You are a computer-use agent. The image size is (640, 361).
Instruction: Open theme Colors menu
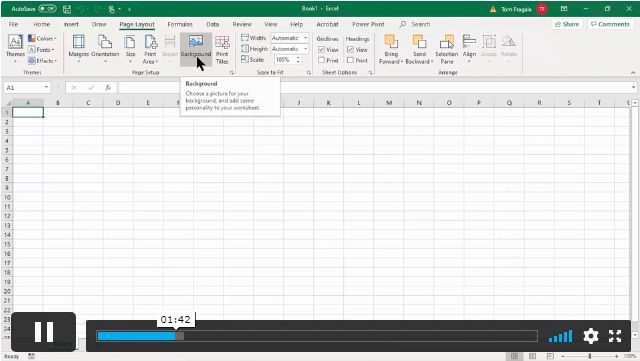[x=42, y=38]
